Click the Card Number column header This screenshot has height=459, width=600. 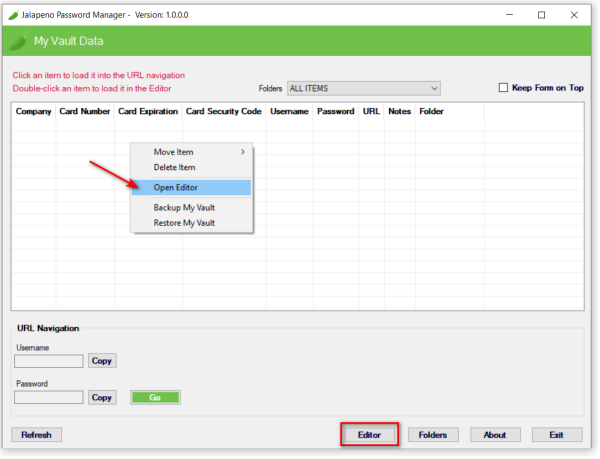85,112
